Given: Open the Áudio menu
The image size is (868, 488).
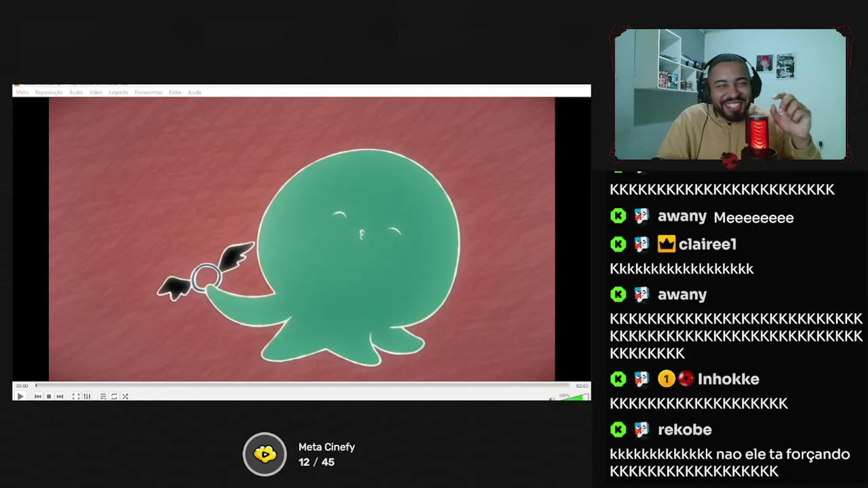Looking at the screenshot, I should [76, 92].
